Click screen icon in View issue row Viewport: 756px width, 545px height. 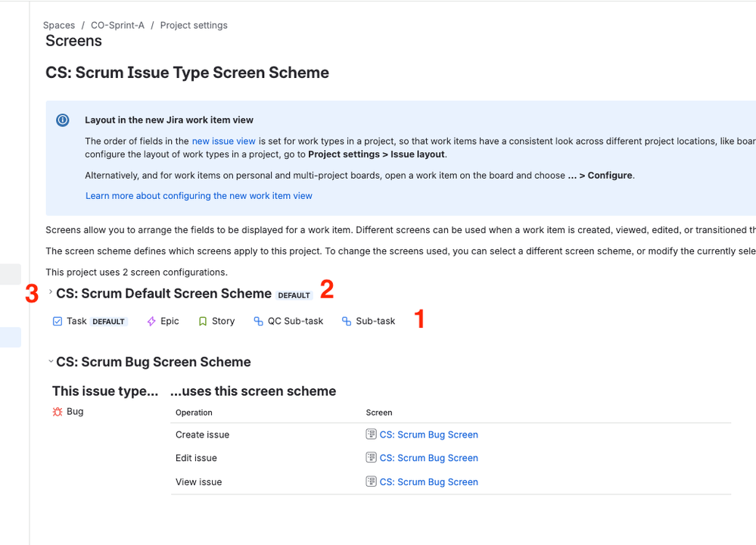pos(371,481)
